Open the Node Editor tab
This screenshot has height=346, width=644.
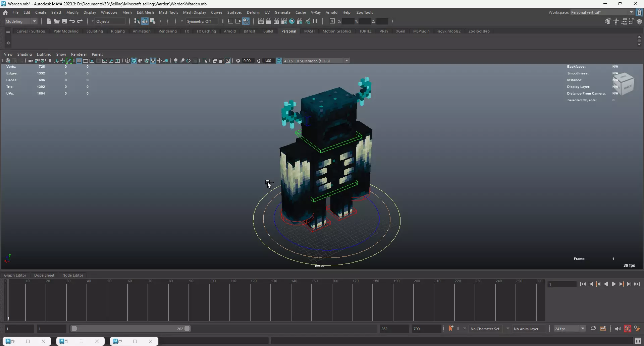(73, 275)
